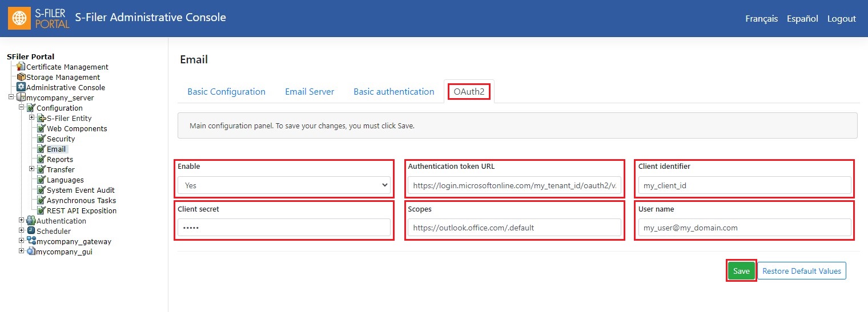868x312 pixels.
Task: Select Languages tree item
Action: point(65,180)
